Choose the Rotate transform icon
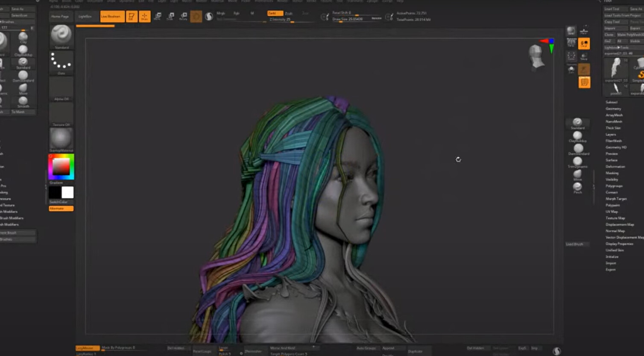The height and width of the screenshot is (356, 644). pyautogui.click(x=184, y=17)
